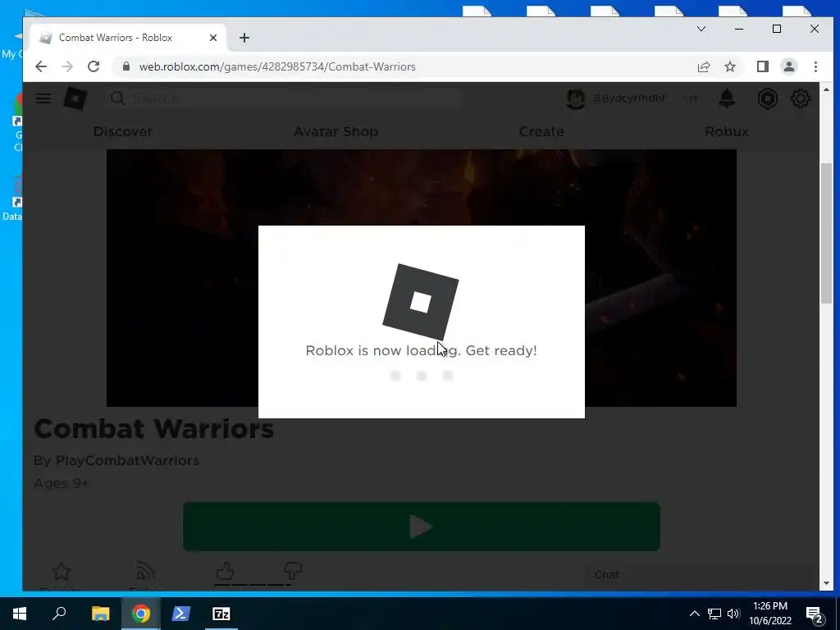Go forward in Chrome
Image resolution: width=840 pixels, height=630 pixels.
click(x=67, y=66)
